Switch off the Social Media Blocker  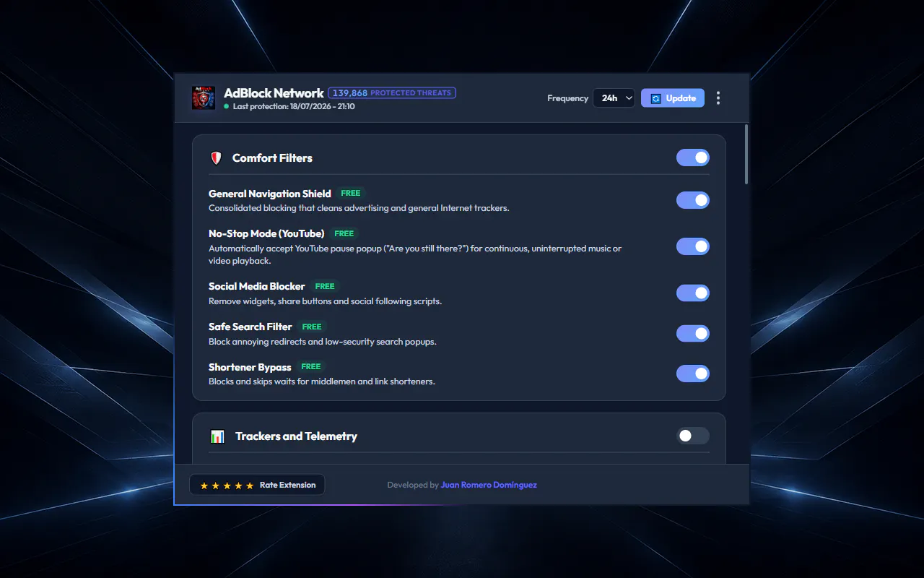click(x=693, y=293)
